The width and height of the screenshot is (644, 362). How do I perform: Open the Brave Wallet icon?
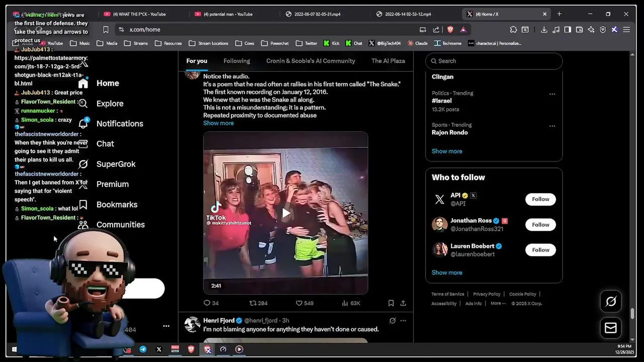579,30
